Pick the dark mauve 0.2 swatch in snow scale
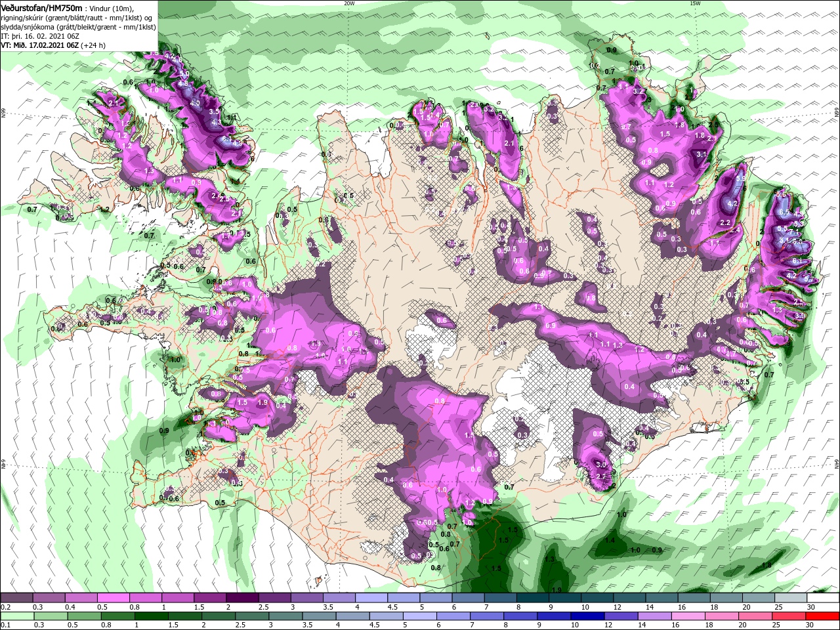 (16, 597)
